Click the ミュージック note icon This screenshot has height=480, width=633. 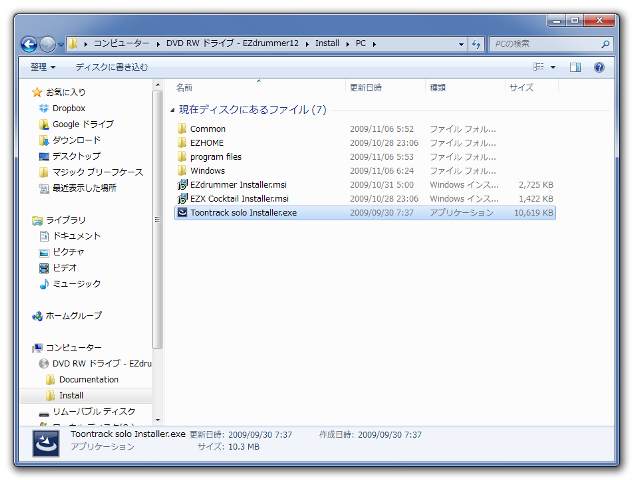coord(44,284)
